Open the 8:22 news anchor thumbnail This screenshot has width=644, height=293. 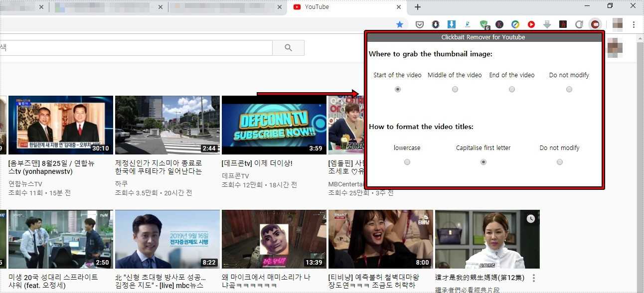(x=167, y=239)
